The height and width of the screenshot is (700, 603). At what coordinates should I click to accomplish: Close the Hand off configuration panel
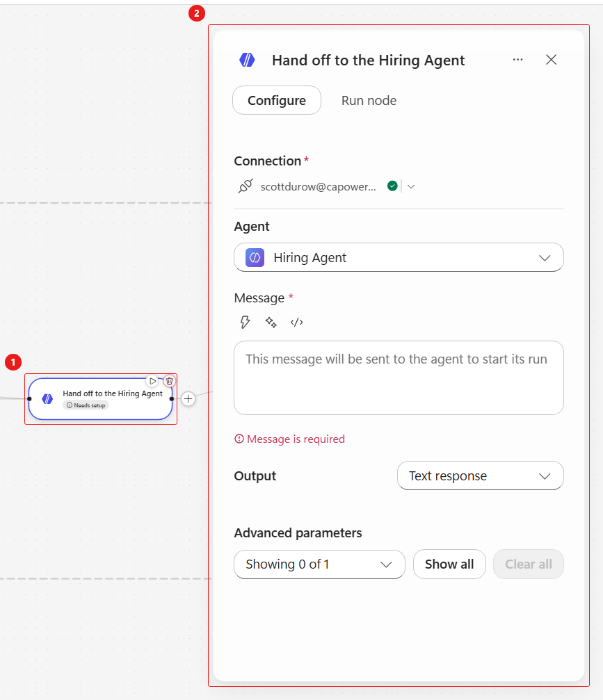[552, 59]
